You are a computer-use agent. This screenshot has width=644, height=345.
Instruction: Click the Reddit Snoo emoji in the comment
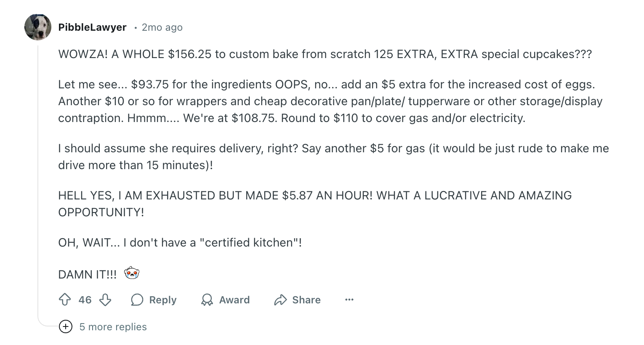[132, 273]
